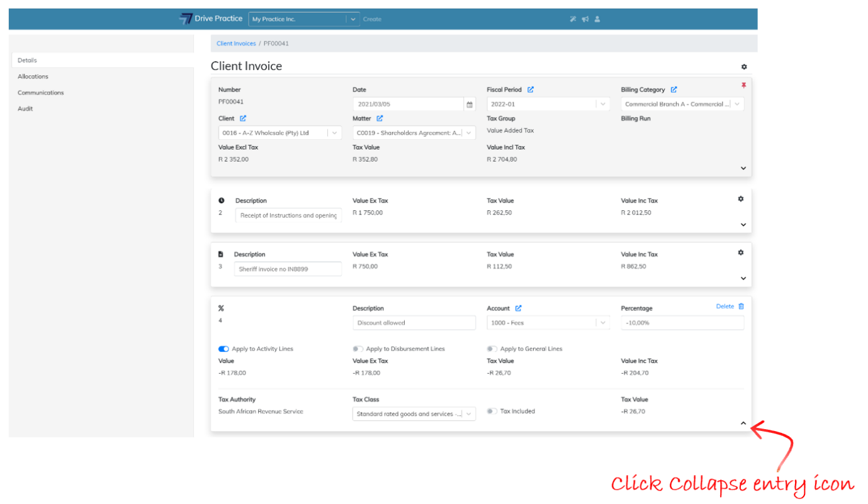Enable the Tax Included toggle
Viewport: 868px width, 504px height.
[x=492, y=412]
